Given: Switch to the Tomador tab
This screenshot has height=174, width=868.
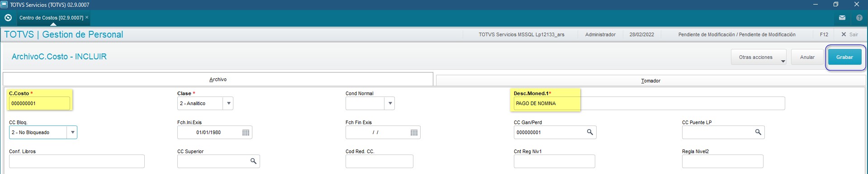Looking at the screenshot, I should pos(650,81).
